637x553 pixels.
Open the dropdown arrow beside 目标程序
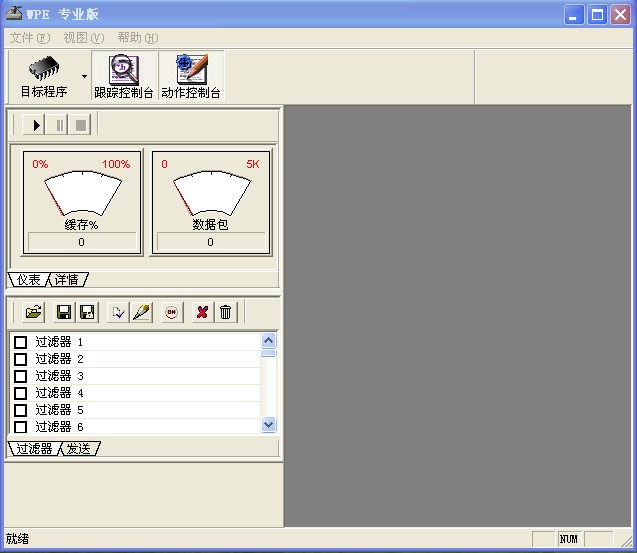pos(84,76)
